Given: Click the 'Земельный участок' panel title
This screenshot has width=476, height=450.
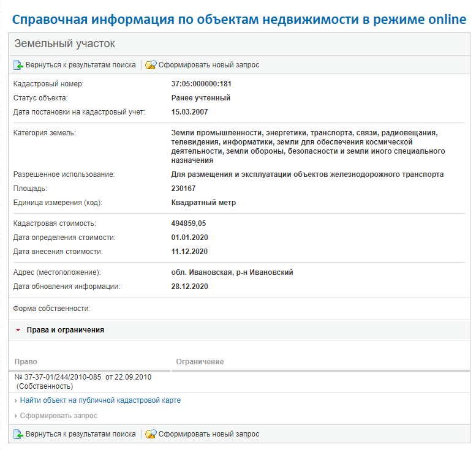Looking at the screenshot, I should (x=65, y=43).
